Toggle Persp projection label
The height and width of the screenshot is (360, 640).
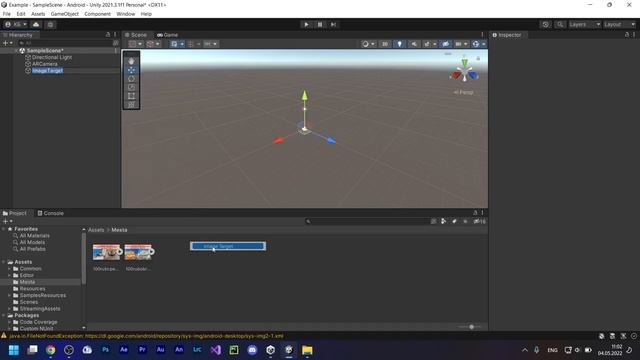[x=464, y=92]
